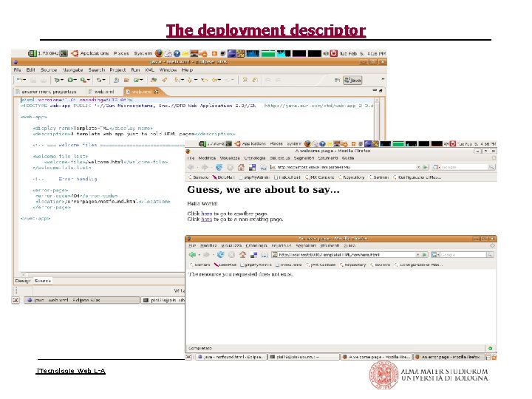The width and height of the screenshot is (532, 399).
Task: Click the Ubuntu logo beside Applications in top panel
Action: pyautogui.click(x=75, y=53)
